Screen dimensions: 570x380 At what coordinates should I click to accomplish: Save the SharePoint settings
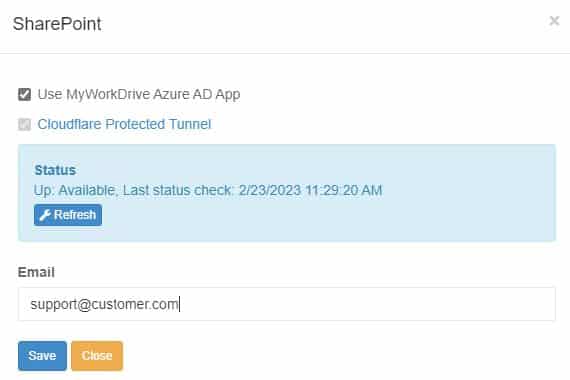pos(42,356)
